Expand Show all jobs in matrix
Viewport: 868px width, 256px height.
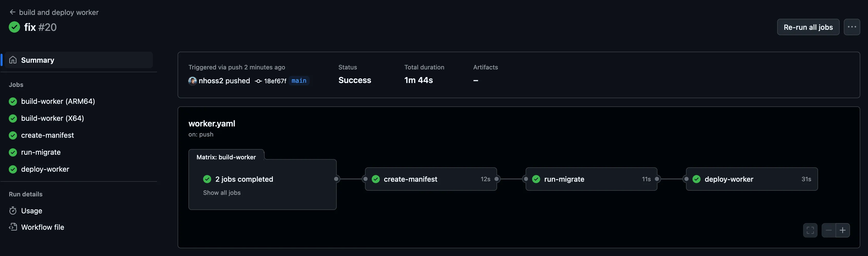tap(222, 193)
